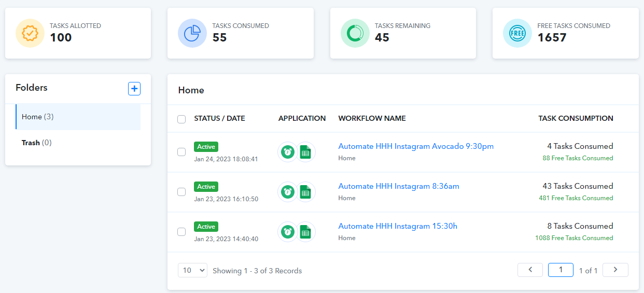Open the records-per-page dropdown showing 10
The height and width of the screenshot is (293, 644).
pyautogui.click(x=192, y=270)
